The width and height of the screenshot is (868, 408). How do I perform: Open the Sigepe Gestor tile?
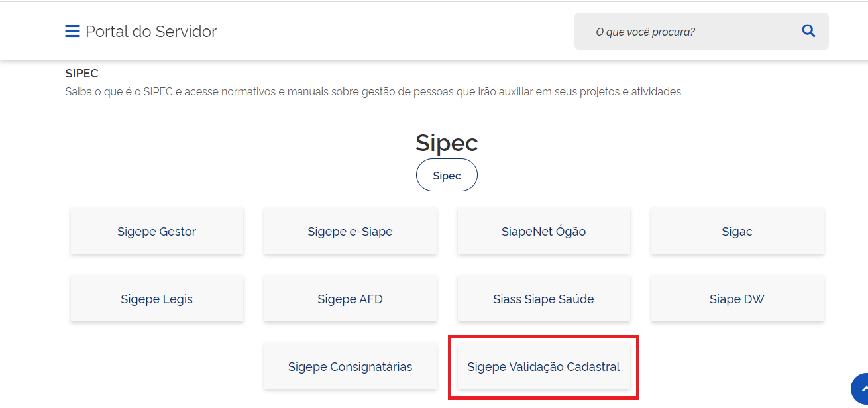(157, 232)
